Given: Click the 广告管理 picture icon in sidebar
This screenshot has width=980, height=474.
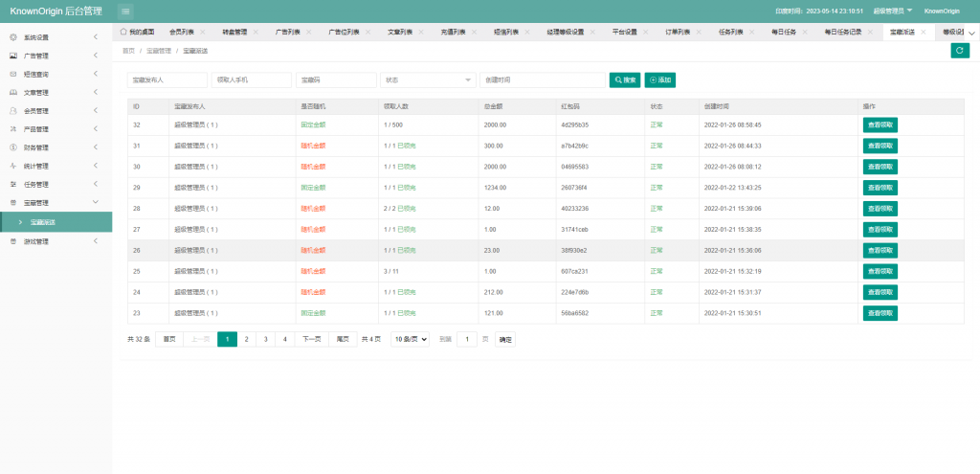Looking at the screenshot, I should tap(12, 56).
